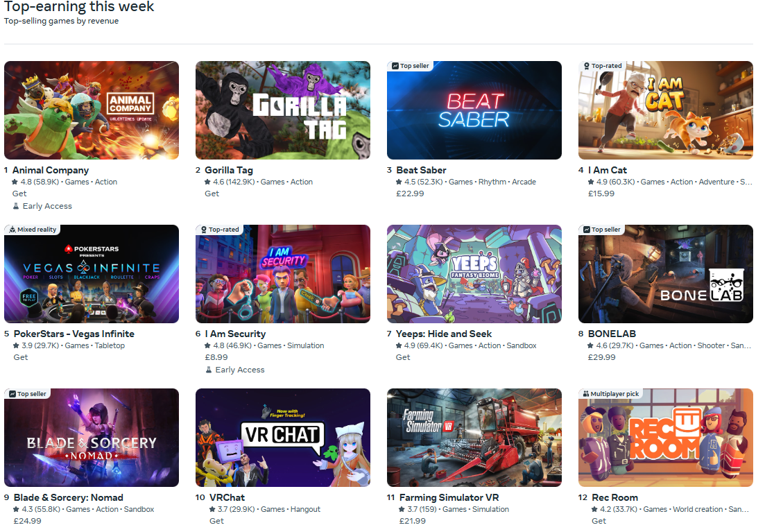Click the Top-rated badge on I Am Cat
Screen dimensions: 774x532
602,66
